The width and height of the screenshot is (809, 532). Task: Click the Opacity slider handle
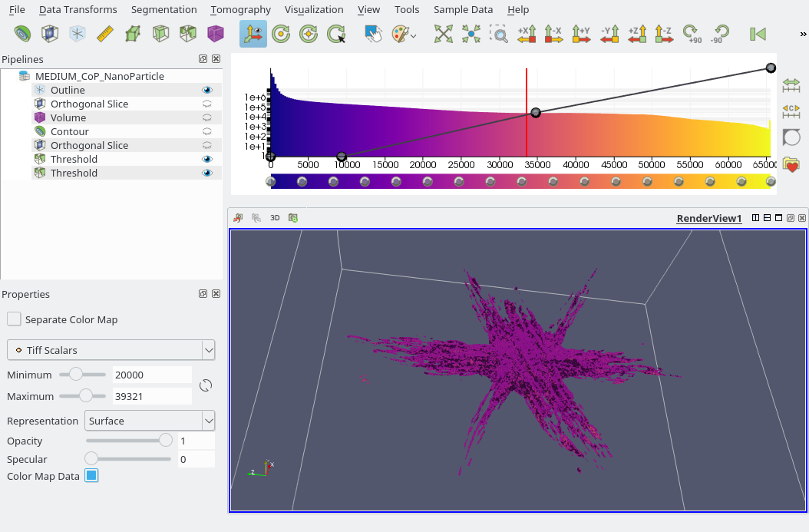pos(166,440)
